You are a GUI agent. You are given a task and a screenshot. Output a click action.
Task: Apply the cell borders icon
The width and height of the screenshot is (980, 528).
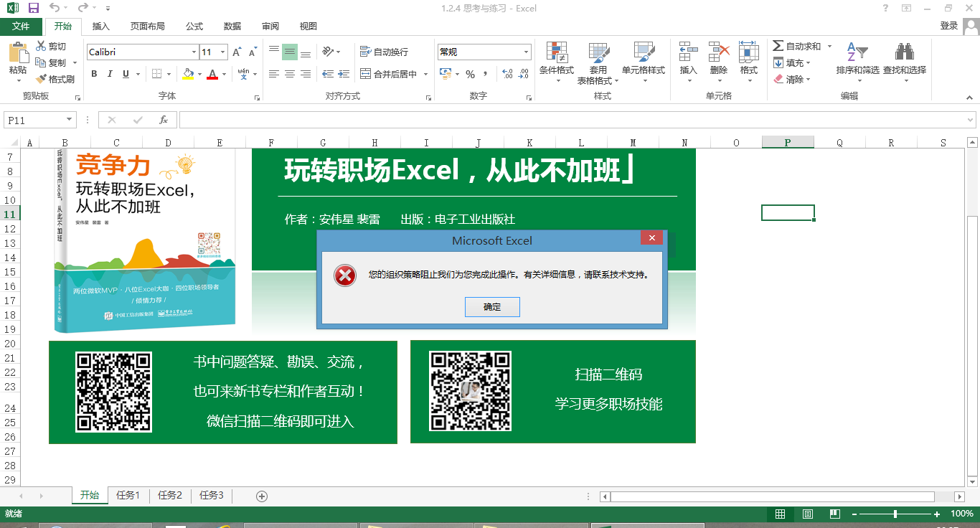(x=157, y=74)
